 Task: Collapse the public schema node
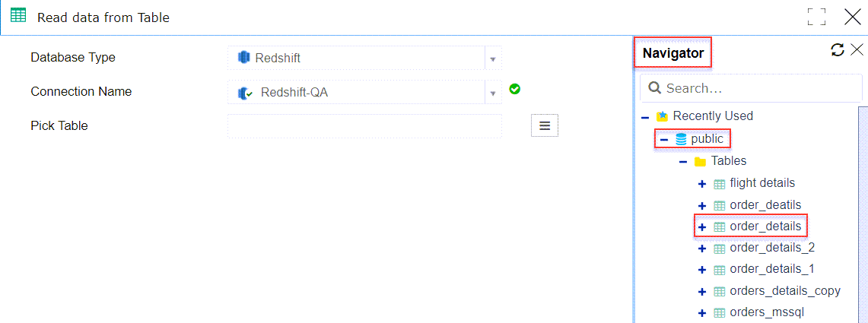click(x=664, y=140)
